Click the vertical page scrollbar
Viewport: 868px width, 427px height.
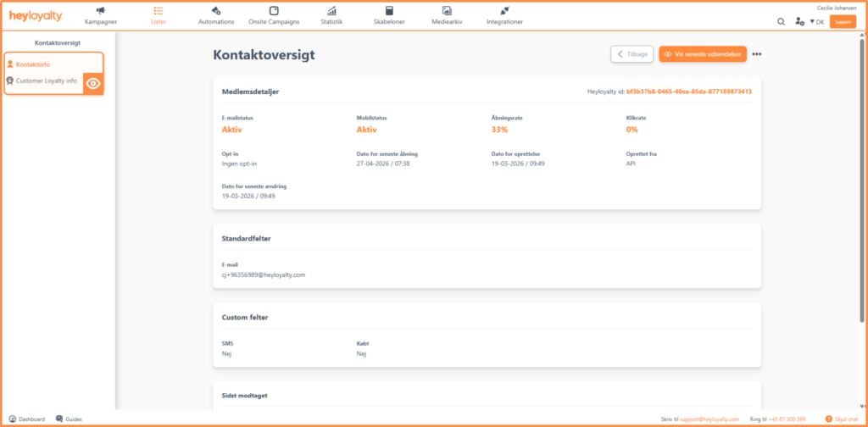tap(861, 180)
